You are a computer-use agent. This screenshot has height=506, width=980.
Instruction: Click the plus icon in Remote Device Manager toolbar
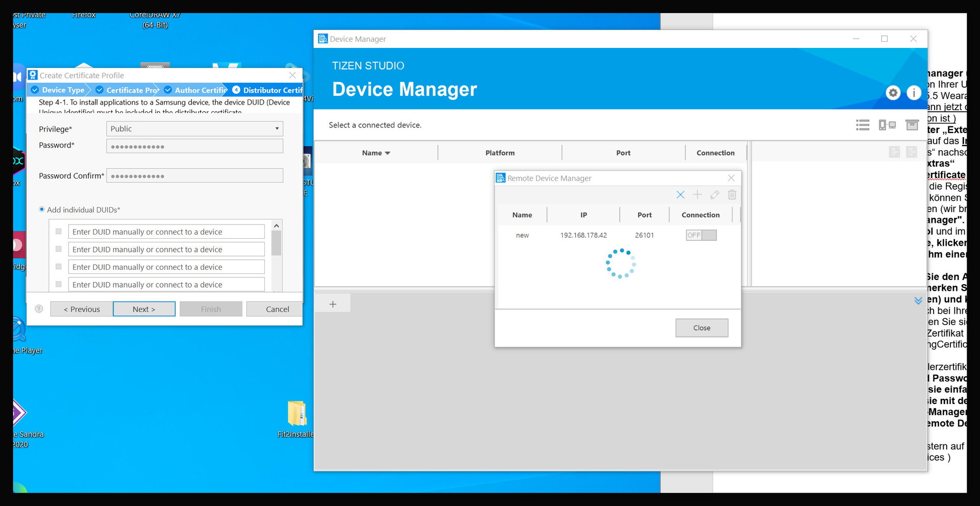pos(697,194)
